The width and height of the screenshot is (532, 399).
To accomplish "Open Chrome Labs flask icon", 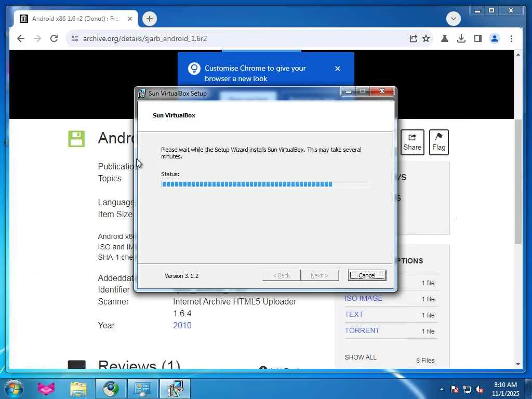I will pos(445,38).
